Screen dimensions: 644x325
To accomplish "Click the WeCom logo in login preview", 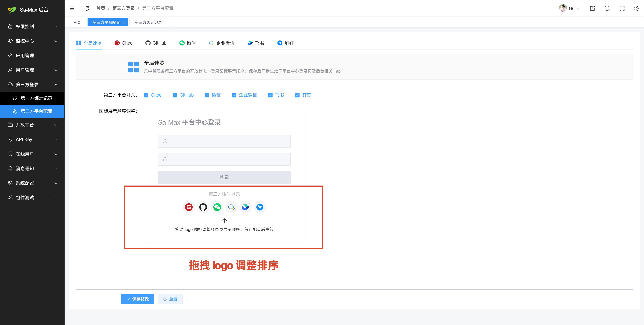I will pyautogui.click(x=231, y=207).
